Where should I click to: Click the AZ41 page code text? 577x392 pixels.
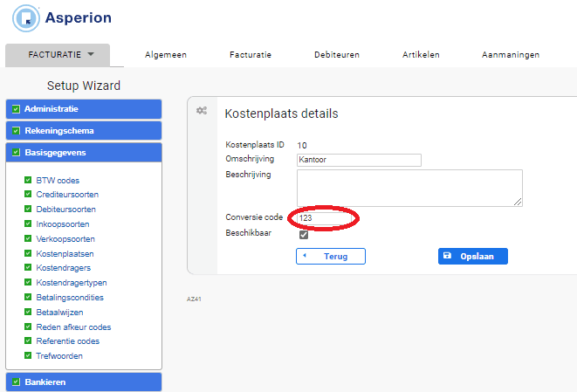click(x=194, y=299)
